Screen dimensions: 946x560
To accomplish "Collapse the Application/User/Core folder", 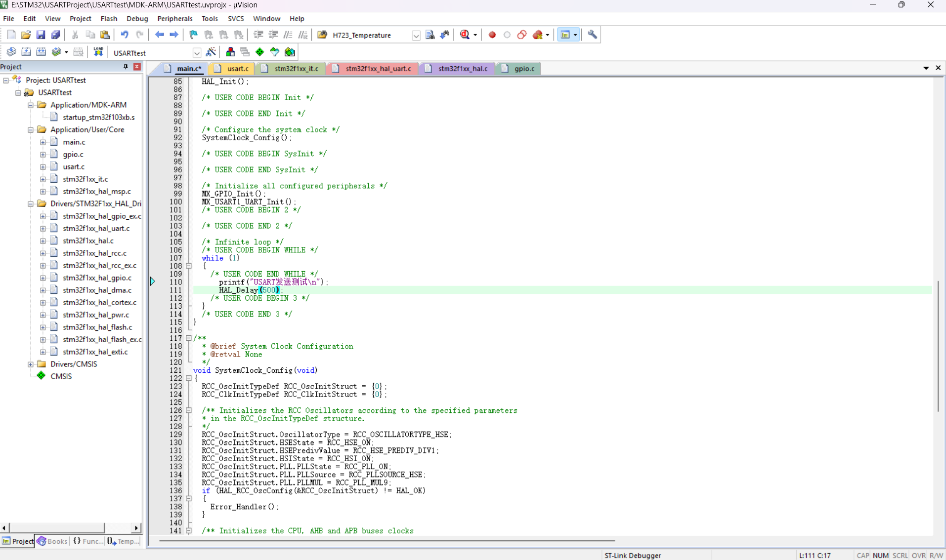I will (31, 129).
